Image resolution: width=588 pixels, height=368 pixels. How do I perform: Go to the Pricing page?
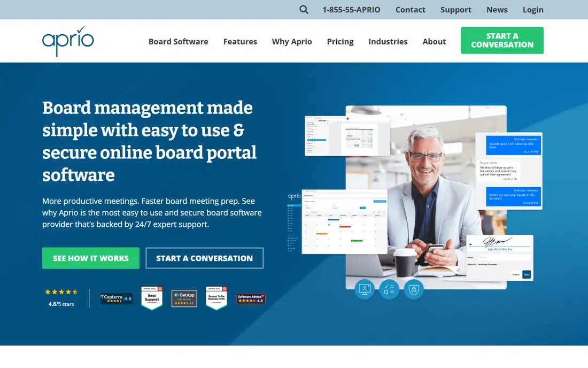(x=340, y=42)
